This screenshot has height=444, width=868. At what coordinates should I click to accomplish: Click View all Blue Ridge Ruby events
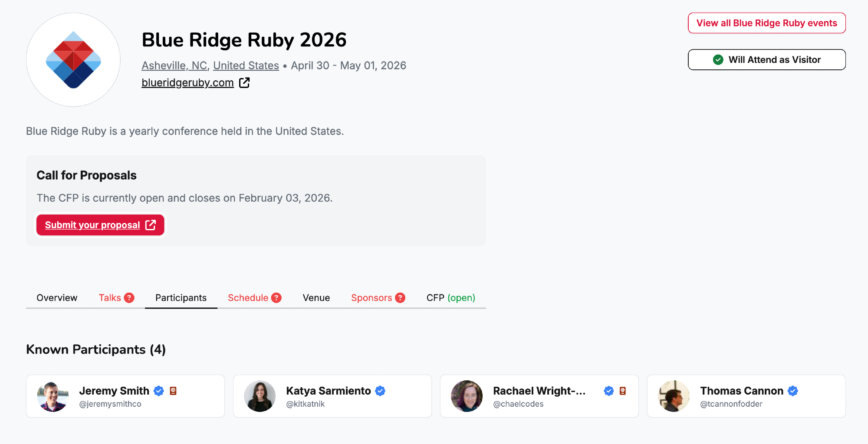[766, 23]
